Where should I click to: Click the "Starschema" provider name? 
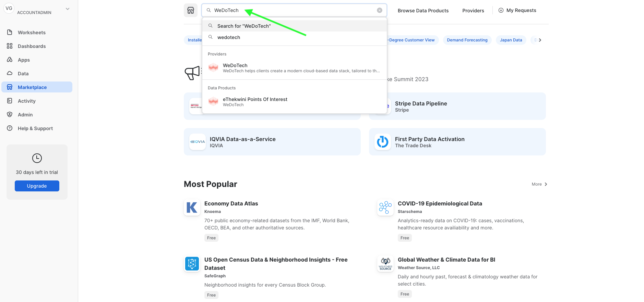(x=410, y=212)
